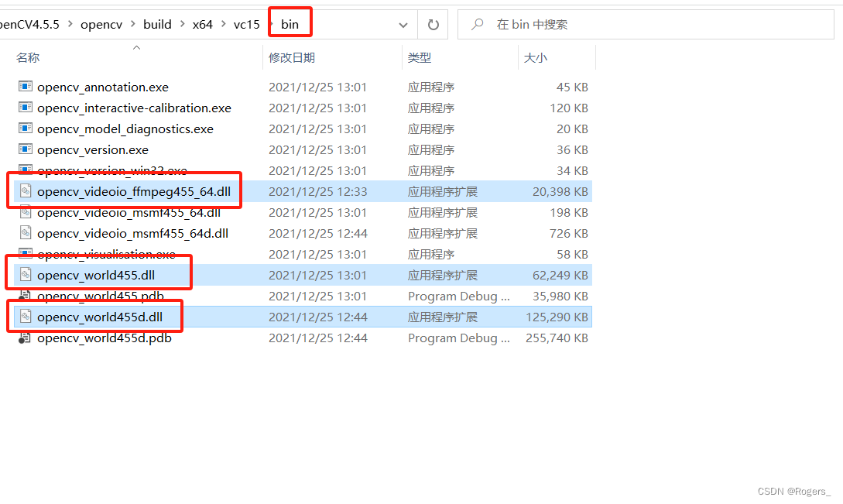Select the opencv_interactive-calibration.exe file icon
Image resolution: width=843 pixels, height=504 pixels.
pyautogui.click(x=25, y=108)
